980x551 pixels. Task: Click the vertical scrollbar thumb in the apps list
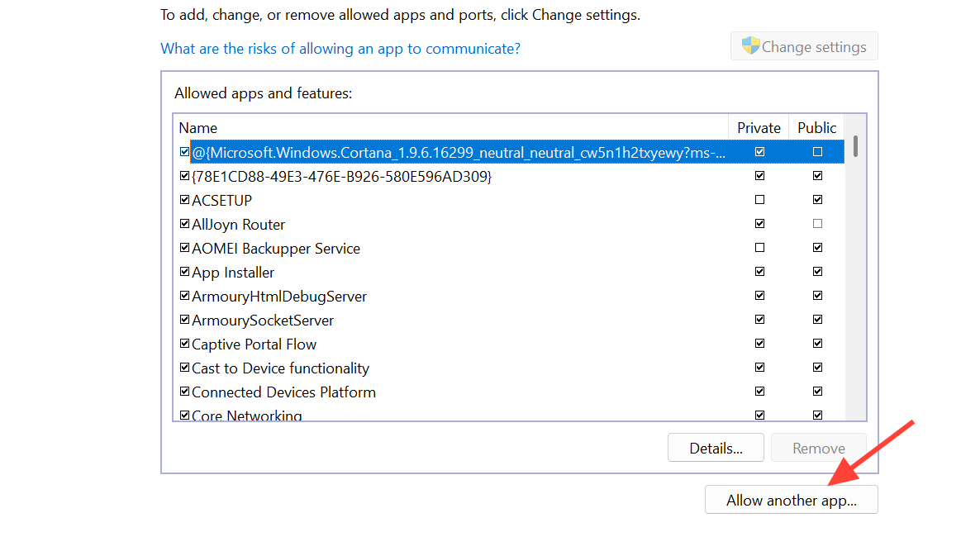tap(855, 146)
